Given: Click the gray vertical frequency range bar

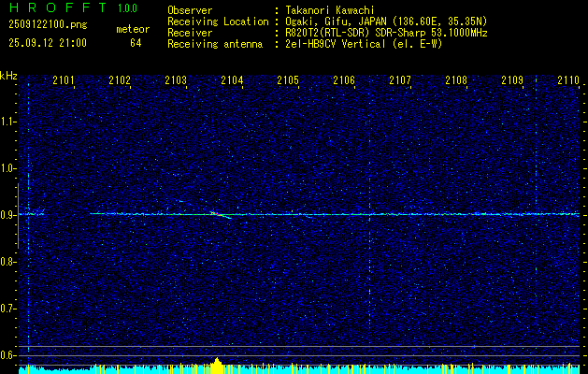Looking at the screenshot, I should (18, 216).
